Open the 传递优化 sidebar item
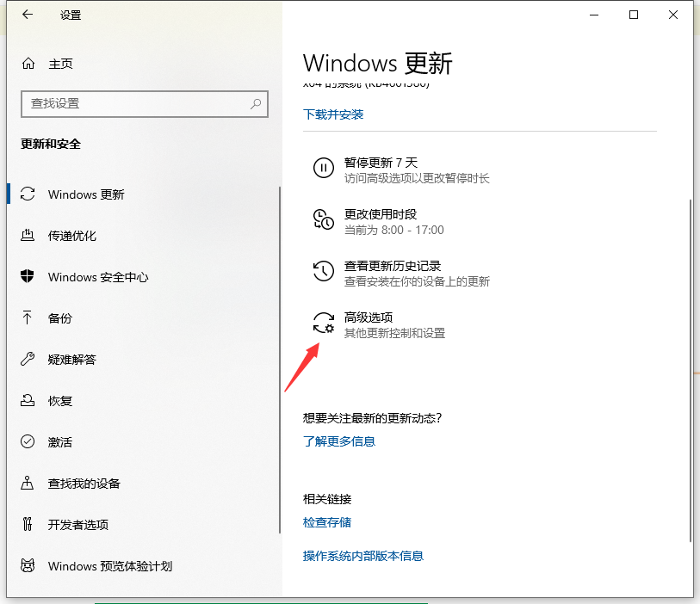The height and width of the screenshot is (604, 700). click(71, 236)
